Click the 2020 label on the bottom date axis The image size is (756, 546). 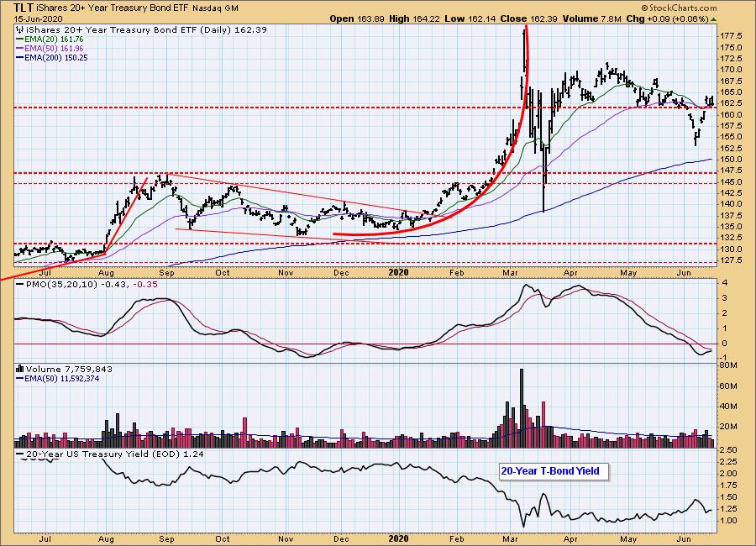pyautogui.click(x=398, y=539)
